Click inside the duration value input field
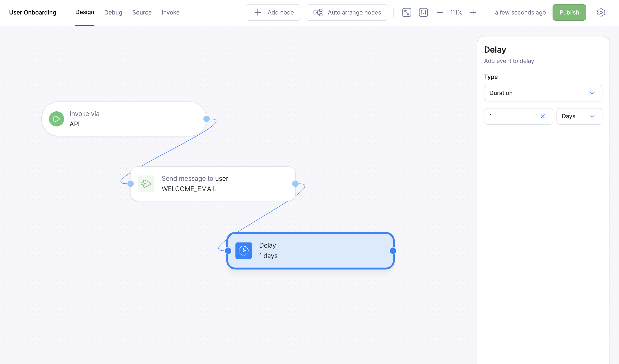The width and height of the screenshot is (619, 364). click(x=511, y=116)
